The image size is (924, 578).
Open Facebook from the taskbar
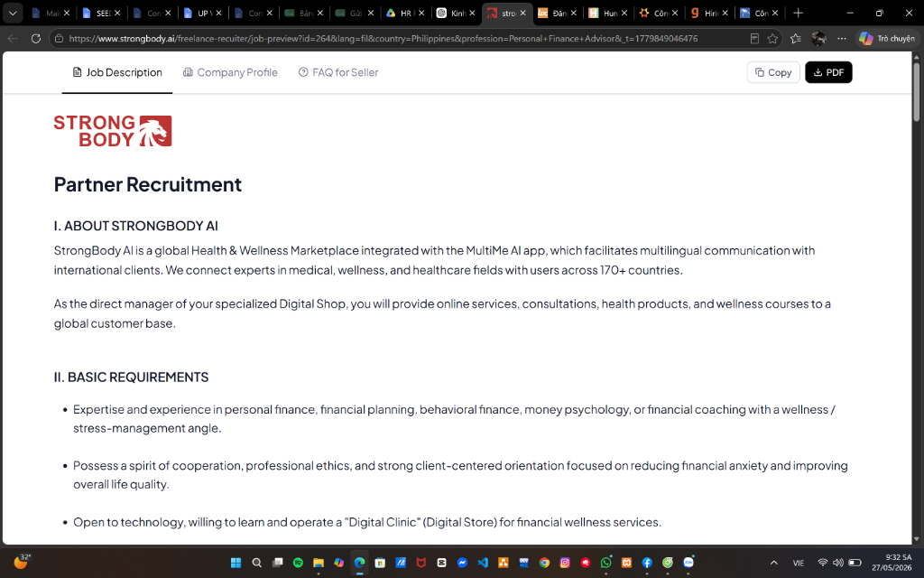(647, 563)
